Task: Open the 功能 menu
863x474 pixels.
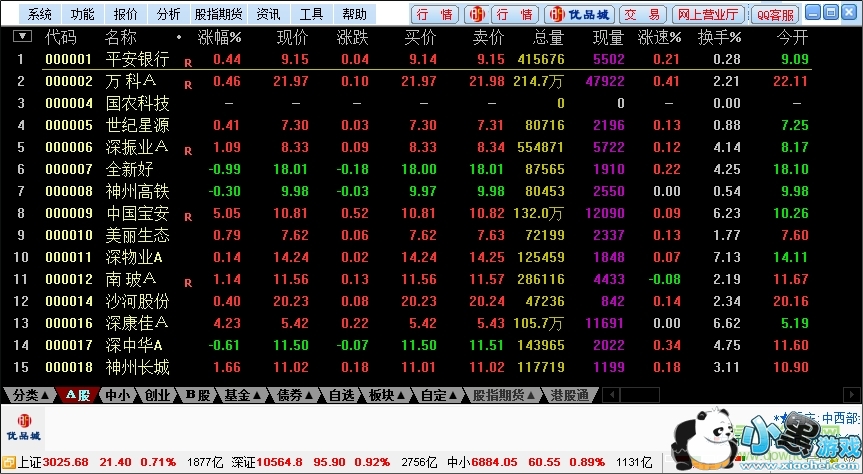Action: point(82,14)
